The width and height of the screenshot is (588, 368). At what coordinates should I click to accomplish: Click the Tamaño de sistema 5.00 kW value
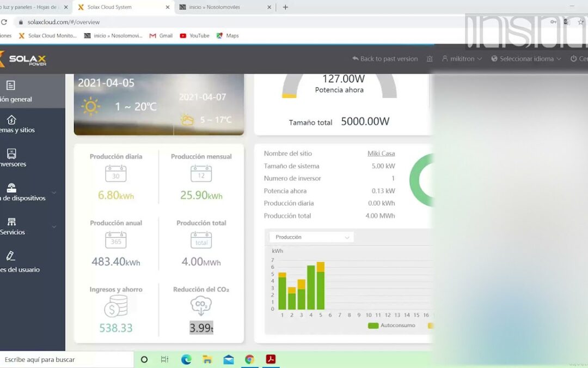[383, 166]
